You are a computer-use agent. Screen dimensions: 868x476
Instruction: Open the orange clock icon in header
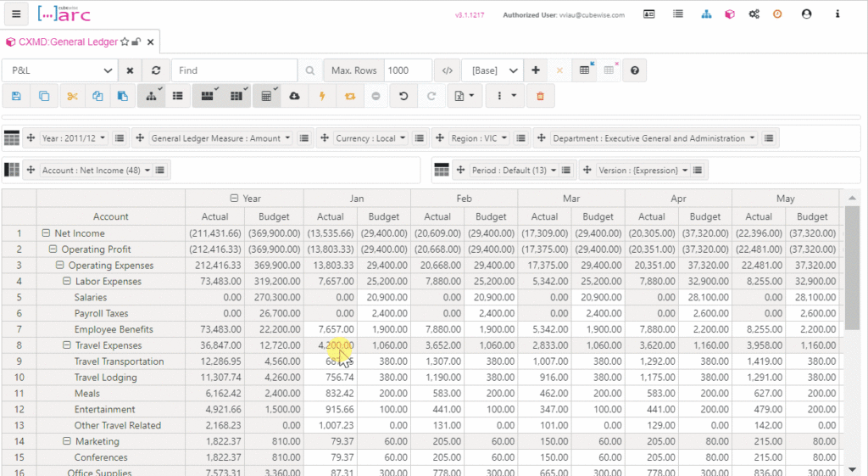click(x=777, y=14)
